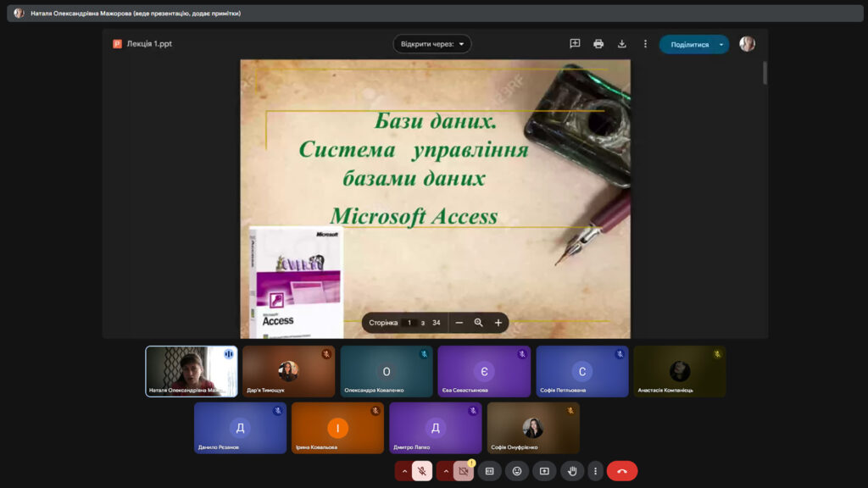Select Єва Севастьянова participant tile
The image size is (868, 488).
pyautogui.click(x=484, y=371)
